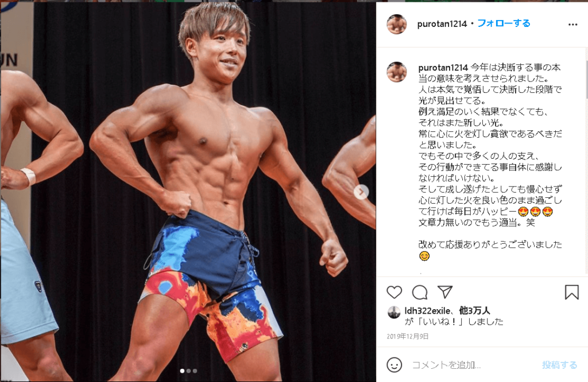Open comments via speech bubble icon

tap(420, 292)
